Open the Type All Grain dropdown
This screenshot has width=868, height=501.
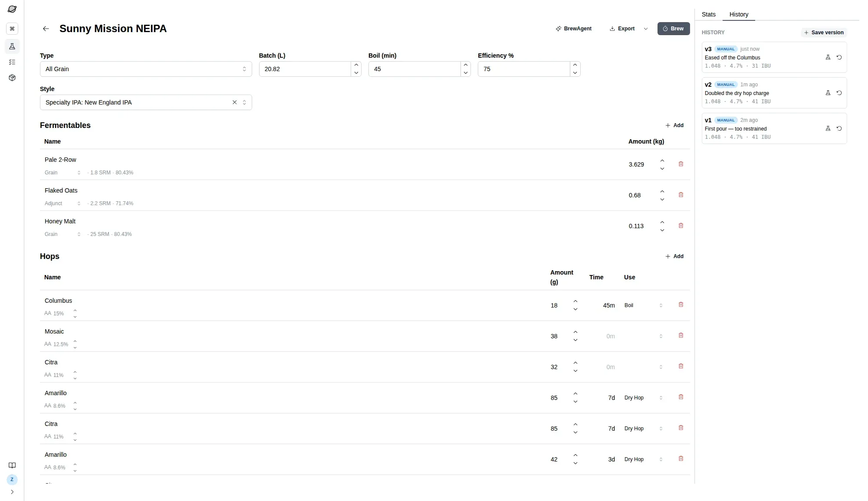click(146, 69)
